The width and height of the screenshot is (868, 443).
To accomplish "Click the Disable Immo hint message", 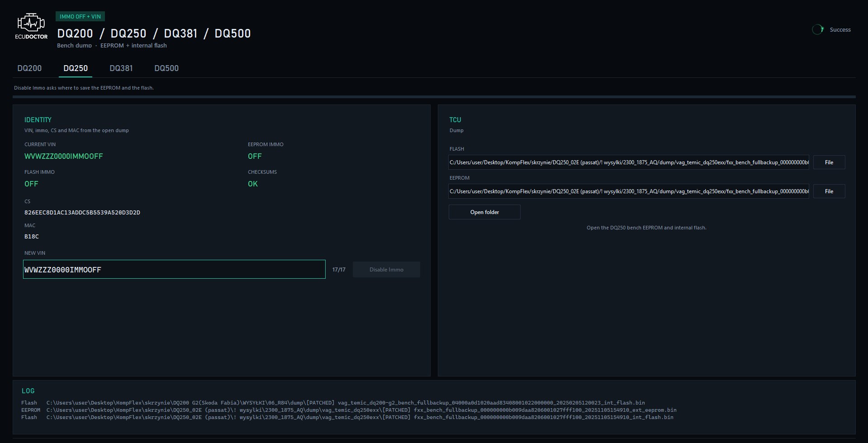I will [84, 88].
